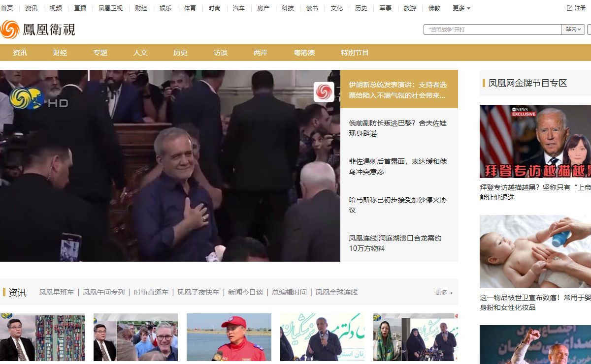Open headline 哈马斯称已初步接受加沙停火协议
The image size is (591, 364).
coord(398,205)
